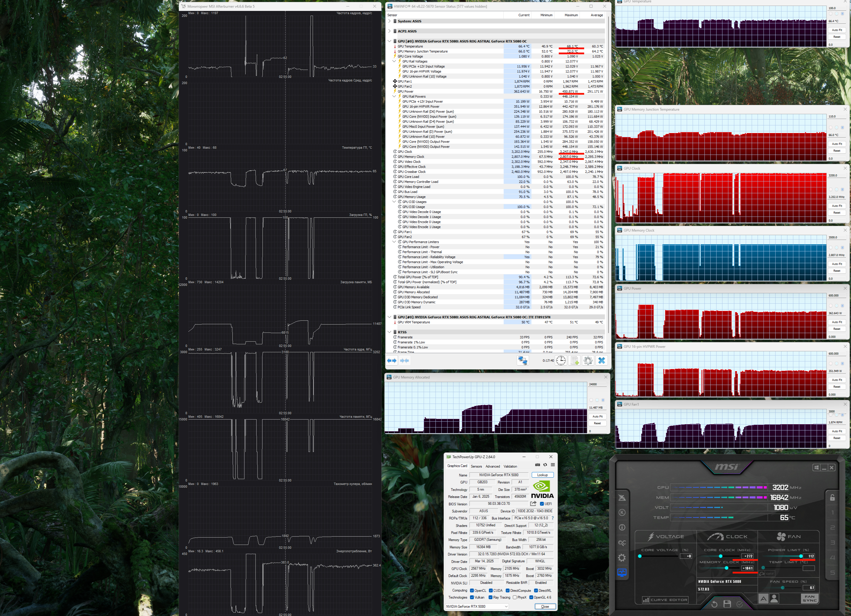This screenshot has width=851, height=616.
Task: Adjust the Core Clock slider handle
Action: 721,556
